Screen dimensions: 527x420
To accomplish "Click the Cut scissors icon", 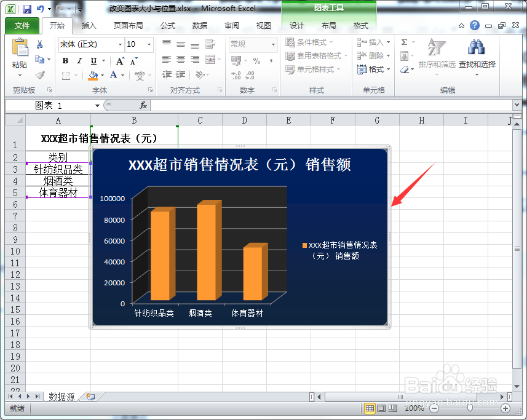I will tap(39, 44).
